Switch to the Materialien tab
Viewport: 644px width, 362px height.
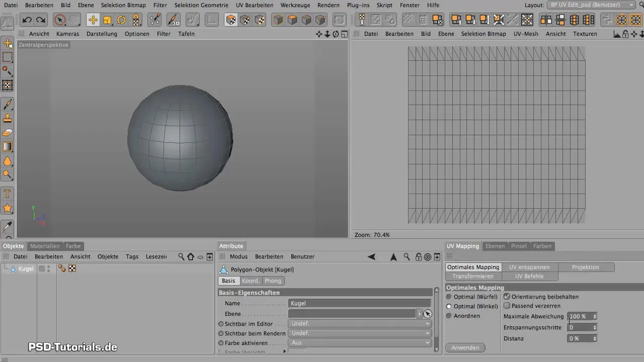(45, 246)
